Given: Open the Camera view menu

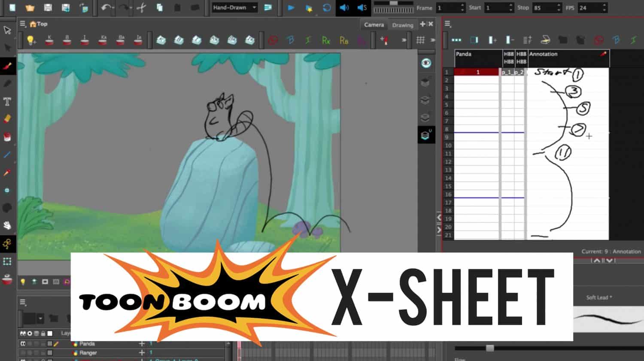Looking at the screenshot, I should pyautogui.click(x=23, y=24).
